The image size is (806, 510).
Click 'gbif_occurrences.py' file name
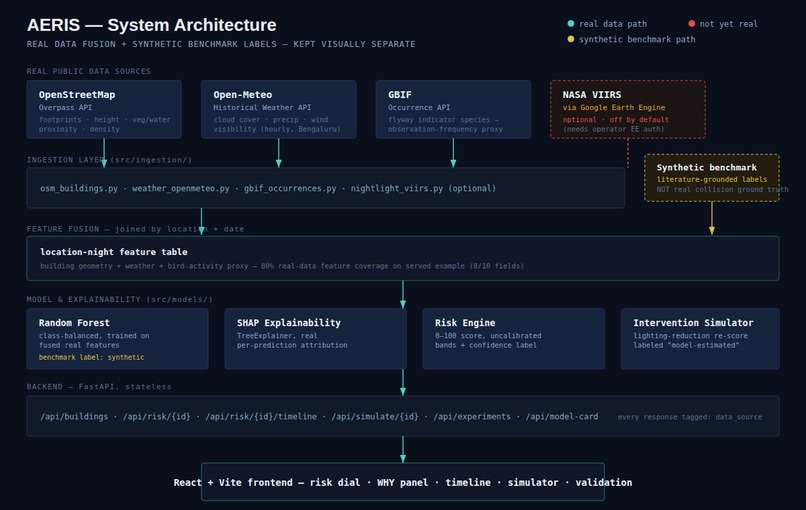(x=290, y=188)
